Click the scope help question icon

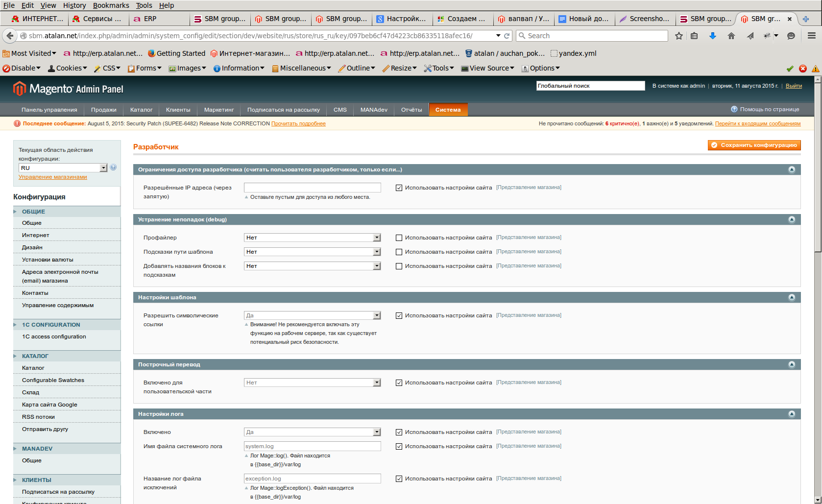pos(113,168)
